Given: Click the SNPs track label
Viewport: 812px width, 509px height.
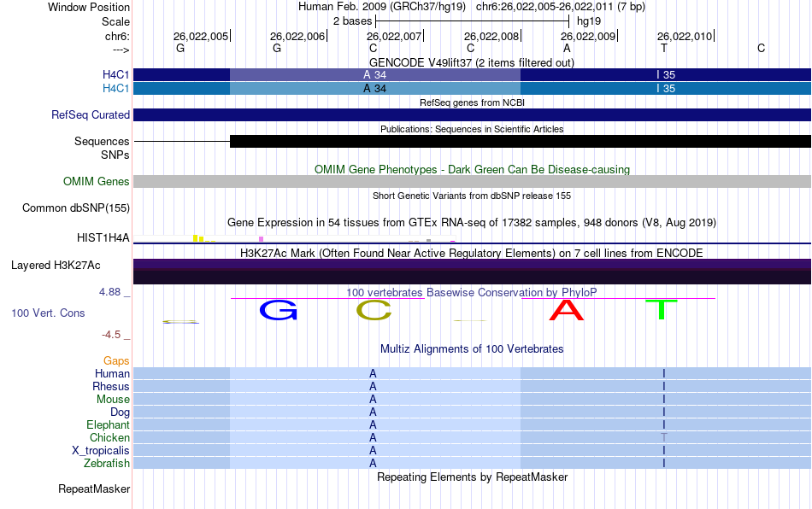Looking at the screenshot, I should (115, 155).
